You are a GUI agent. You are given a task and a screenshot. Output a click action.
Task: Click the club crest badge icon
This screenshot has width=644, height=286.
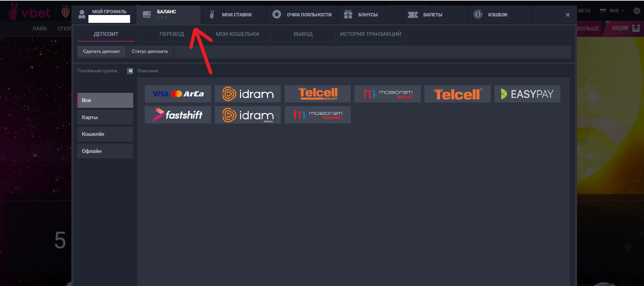tap(66, 12)
